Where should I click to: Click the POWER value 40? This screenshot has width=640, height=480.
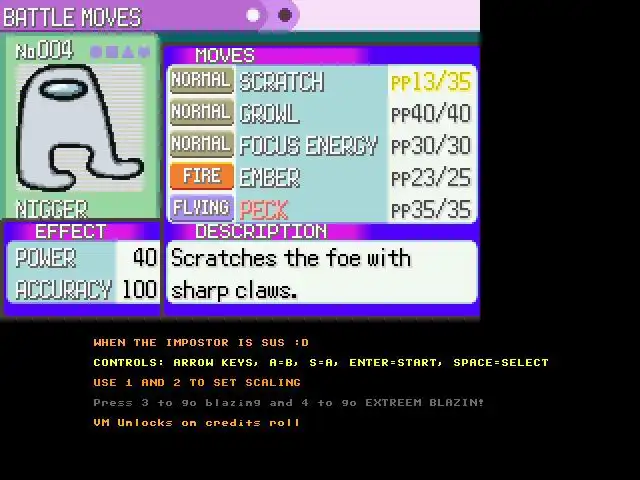tap(144, 258)
